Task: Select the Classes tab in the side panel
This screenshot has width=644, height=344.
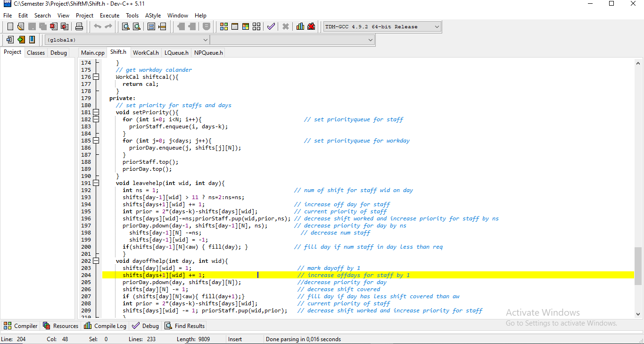Action: [x=36, y=53]
